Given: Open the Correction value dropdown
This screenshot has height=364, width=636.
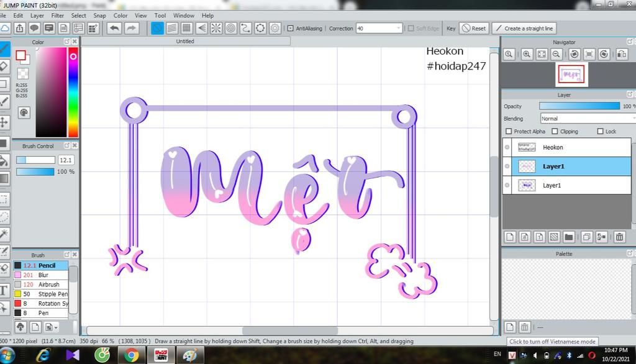Looking at the screenshot, I should (x=398, y=29).
